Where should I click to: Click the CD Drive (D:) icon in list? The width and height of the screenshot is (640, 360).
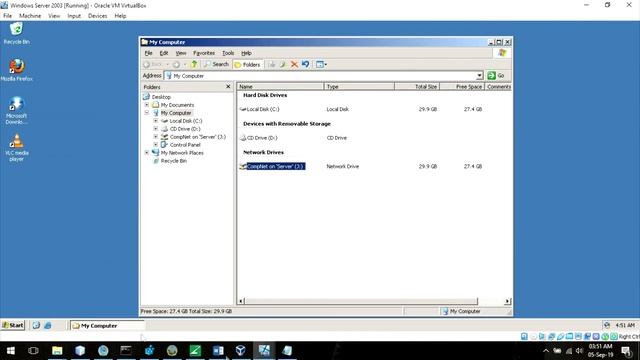(243, 138)
